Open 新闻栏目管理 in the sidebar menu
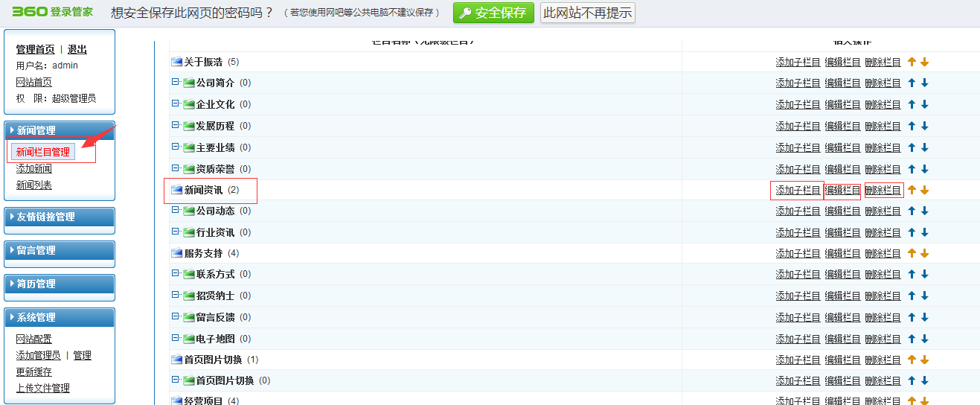 tap(43, 152)
